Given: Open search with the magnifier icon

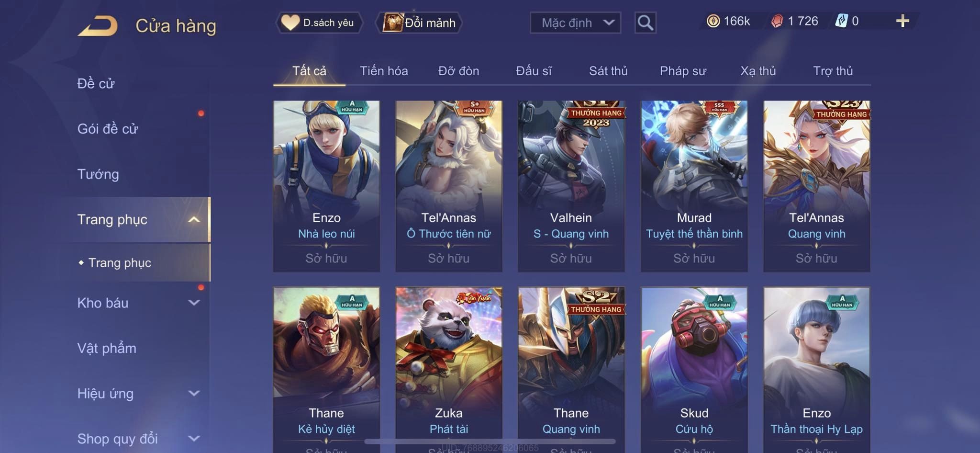Looking at the screenshot, I should (645, 23).
